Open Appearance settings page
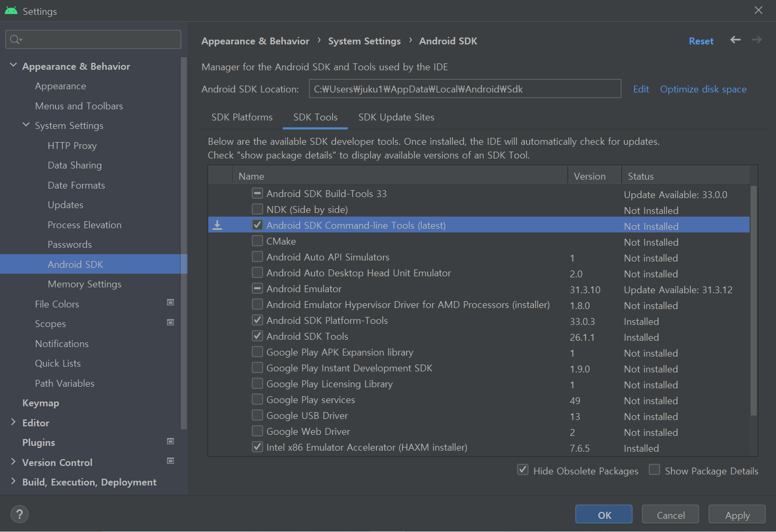The height and width of the screenshot is (532, 776). click(60, 86)
